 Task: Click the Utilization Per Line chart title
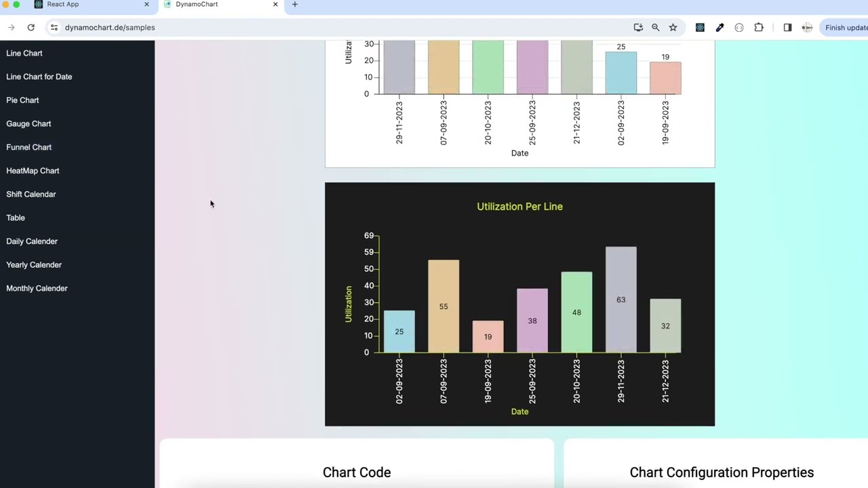pos(519,207)
